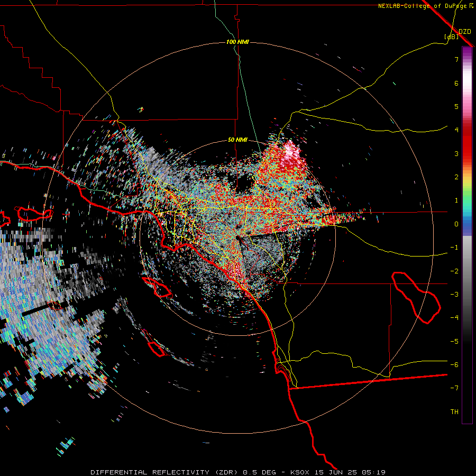Select the 6 value on the scale
This screenshot has height=476, width=476.
(x=456, y=83)
